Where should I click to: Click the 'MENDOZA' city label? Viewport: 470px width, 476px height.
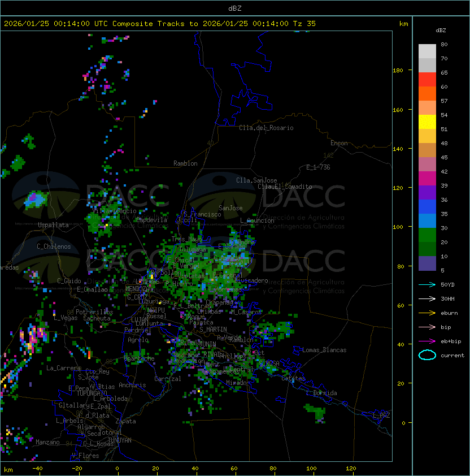click(137, 289)
